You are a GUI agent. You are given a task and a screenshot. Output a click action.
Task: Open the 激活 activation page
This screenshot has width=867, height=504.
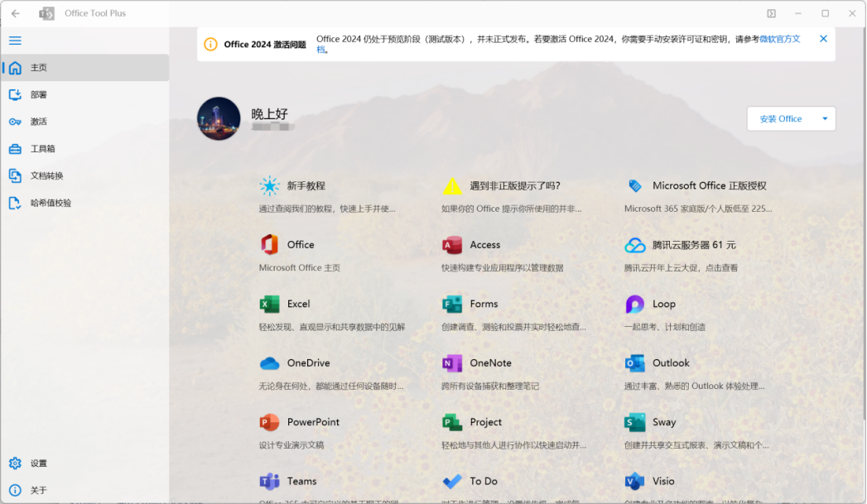tap(85, 122)
